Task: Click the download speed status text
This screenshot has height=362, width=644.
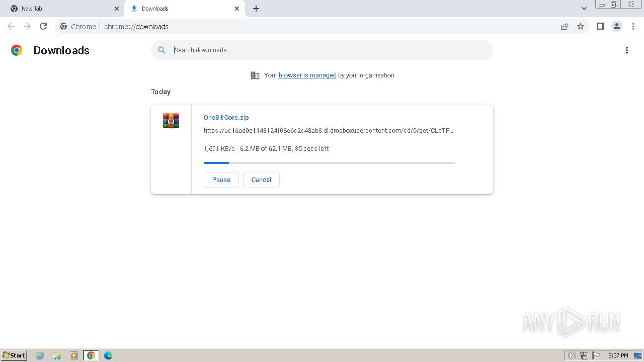Action: click(266, 148)
